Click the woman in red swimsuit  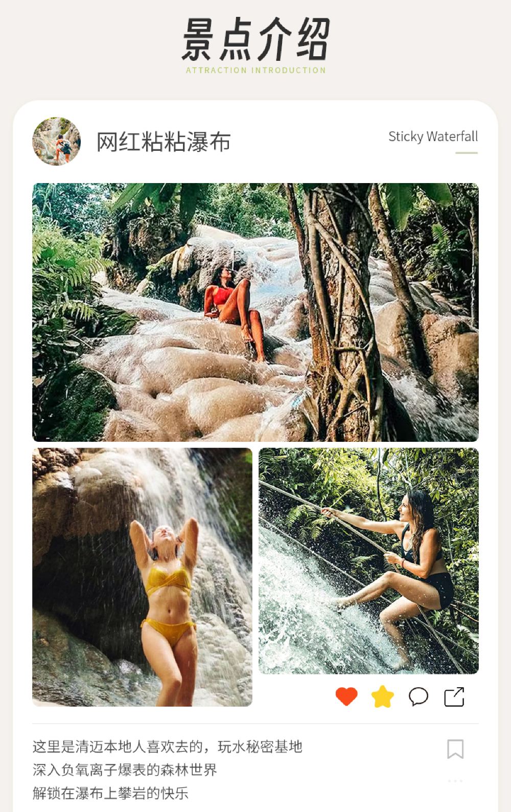click(x=233, y=307)
